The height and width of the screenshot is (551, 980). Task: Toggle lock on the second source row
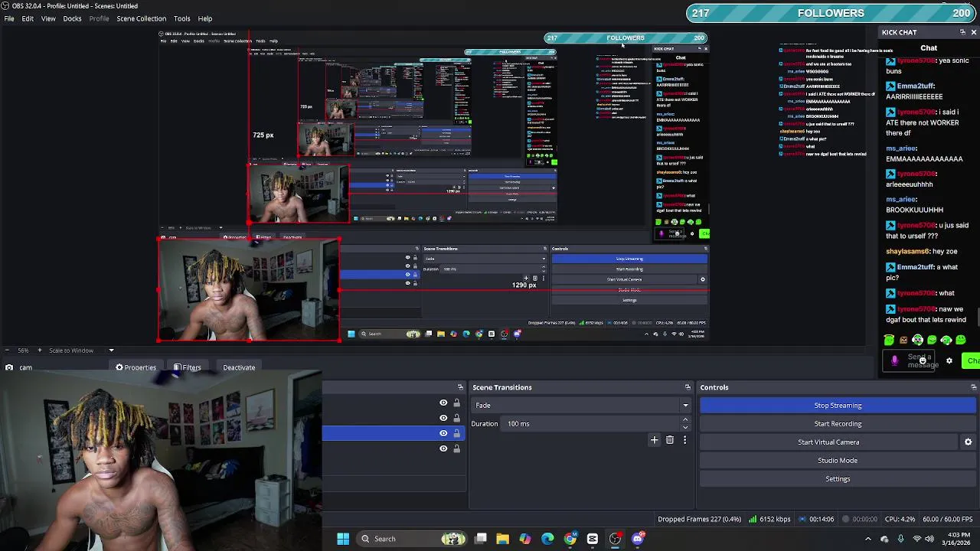[456, 418]
